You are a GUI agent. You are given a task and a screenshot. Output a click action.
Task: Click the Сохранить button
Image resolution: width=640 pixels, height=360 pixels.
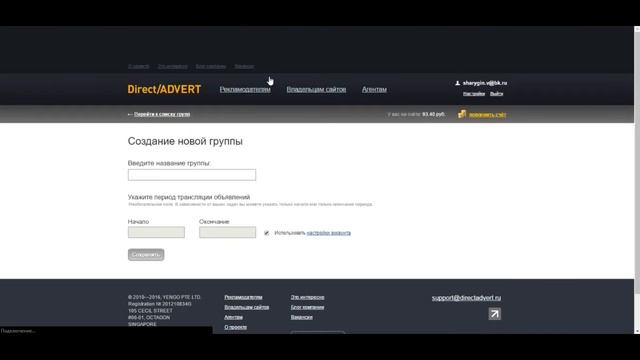pyautogui.click(x=146, y=255)
